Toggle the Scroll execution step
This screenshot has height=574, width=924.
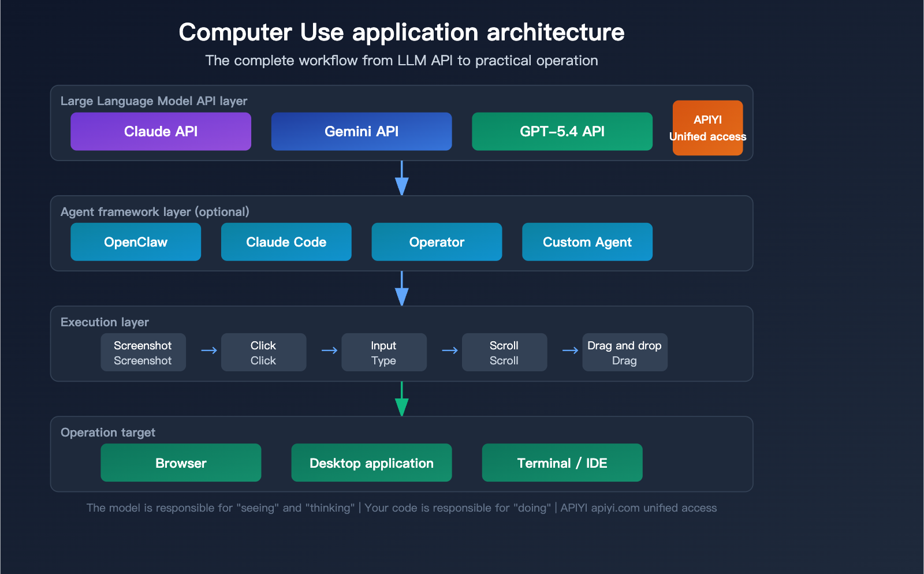(504, 352)
